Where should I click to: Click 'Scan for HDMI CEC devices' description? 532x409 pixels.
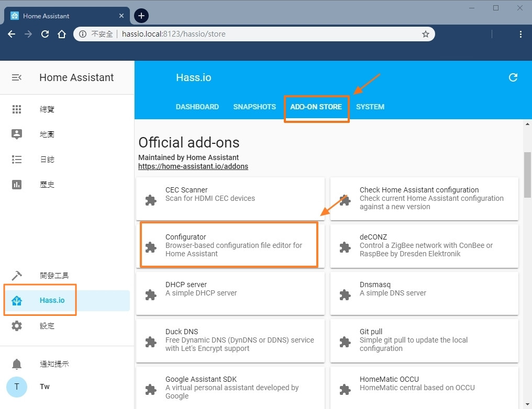click(210, 198)
